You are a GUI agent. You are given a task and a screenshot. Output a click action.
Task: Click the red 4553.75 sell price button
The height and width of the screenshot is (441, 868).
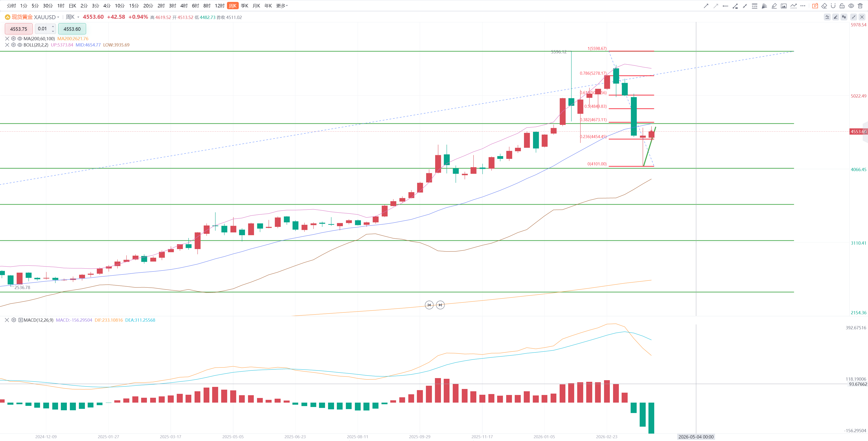(x=19, y=29)
